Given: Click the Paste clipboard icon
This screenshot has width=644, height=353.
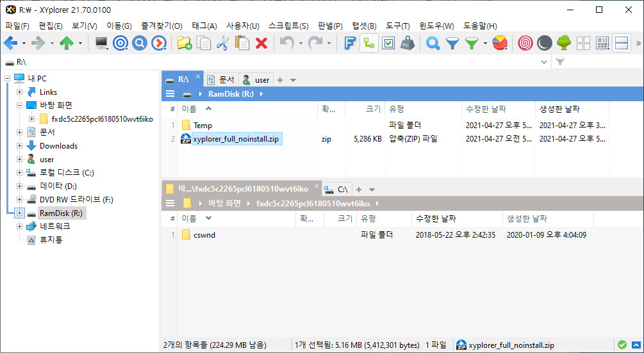Looking at the screenshot, I should coord(242,43).
